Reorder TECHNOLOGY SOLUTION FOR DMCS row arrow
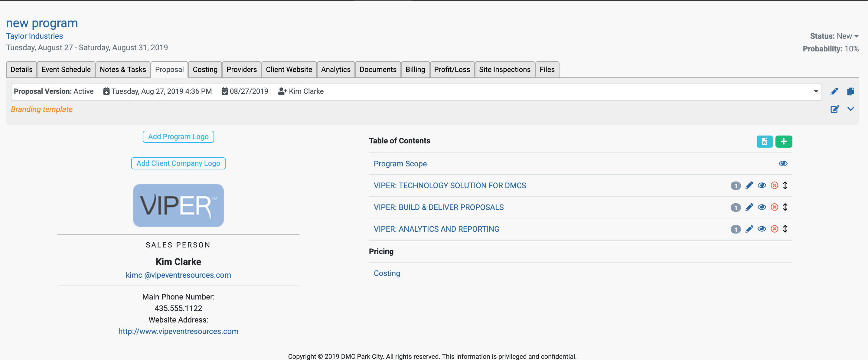This screenshot has height=360, width=868. 785,185
